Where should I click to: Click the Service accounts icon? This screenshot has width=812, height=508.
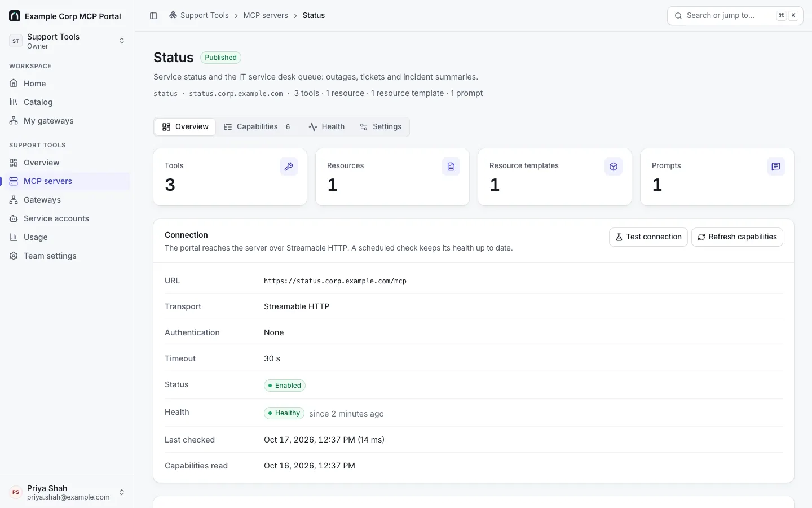coord(14,218)
